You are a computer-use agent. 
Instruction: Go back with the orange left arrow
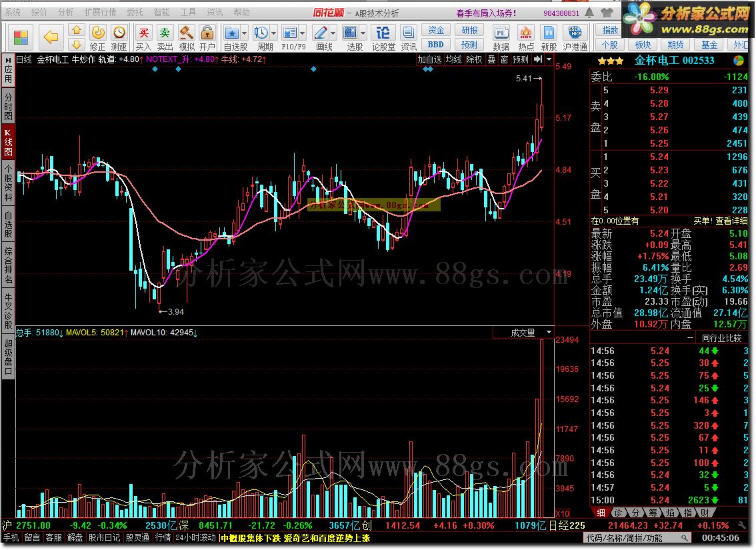click(x=51, y=37)
